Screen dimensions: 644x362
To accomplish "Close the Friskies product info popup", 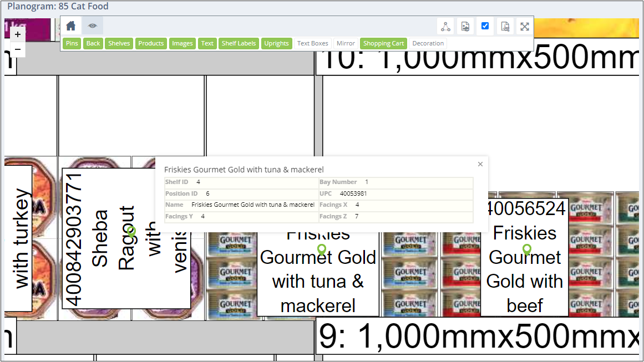I will (x=480, y=164).
